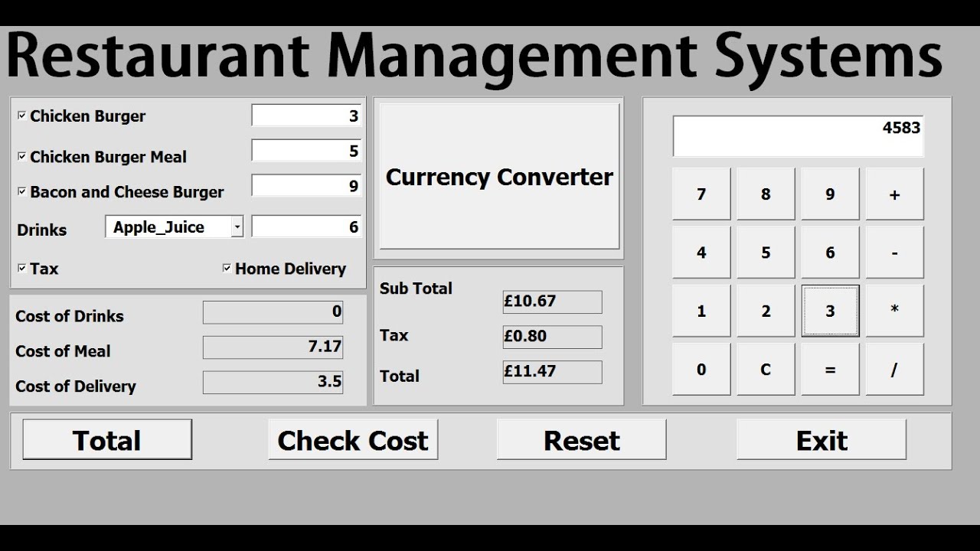
Task: Click the Restaurant Management Systems heading
Action: click(x=475, y=57)
